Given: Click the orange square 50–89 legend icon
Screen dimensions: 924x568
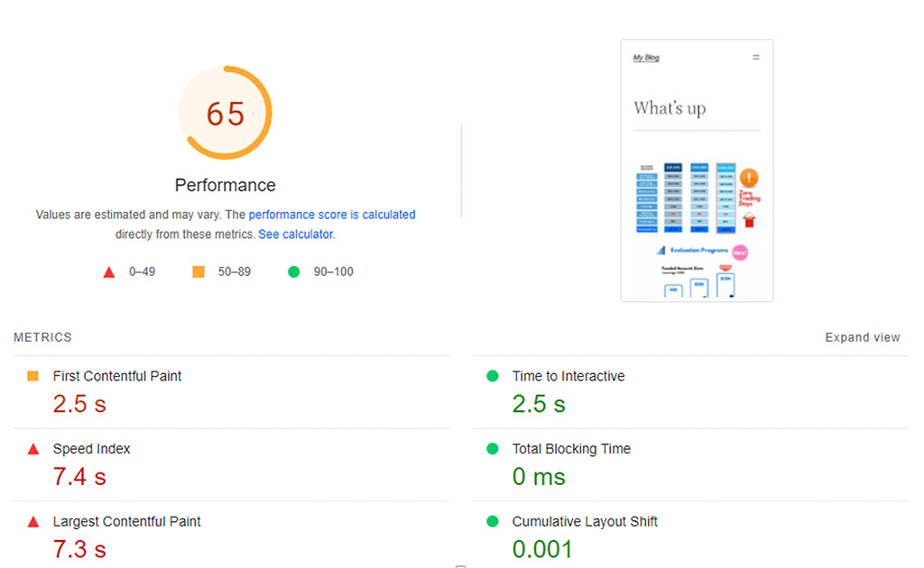Looking at the screenshot, I should pos(199,271).
